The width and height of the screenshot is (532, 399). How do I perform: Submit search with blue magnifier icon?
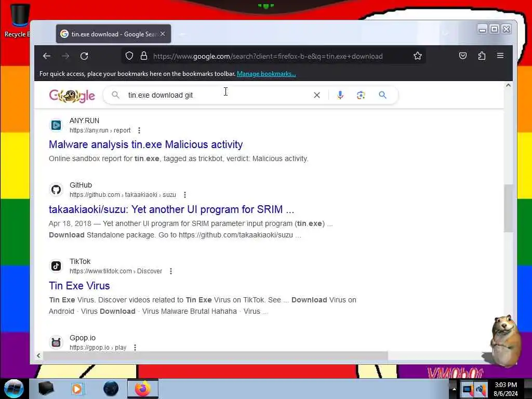pyautogui.click(x=382, y=95)
